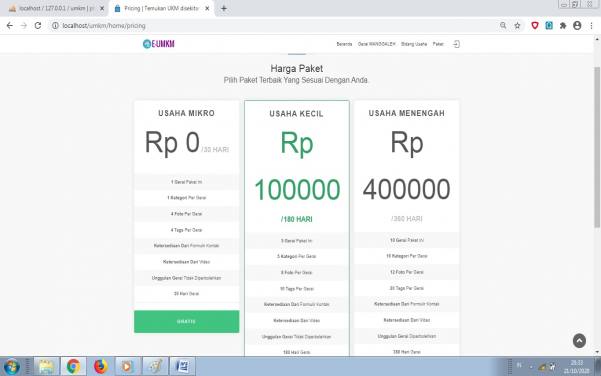Click the 400000 price text
601x376 pixels.
[x=407, y=189]
